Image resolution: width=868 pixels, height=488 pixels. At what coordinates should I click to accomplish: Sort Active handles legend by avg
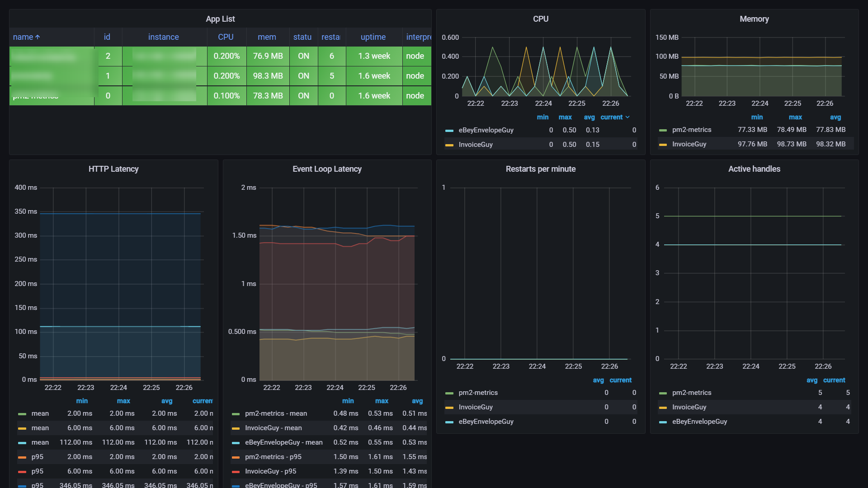pyautogui.click(x=811, y=380)
